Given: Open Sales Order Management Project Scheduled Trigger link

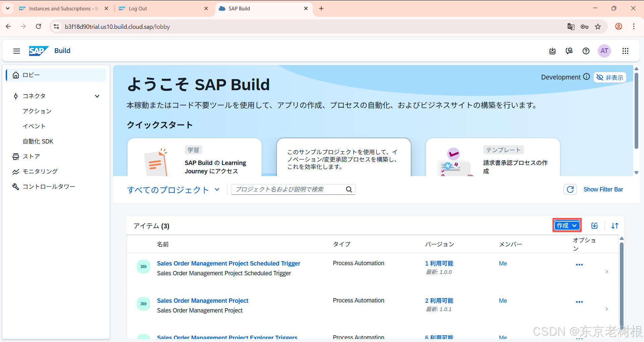Looking at the screenshot, I should pyautogui.click(x=228, y=264).
